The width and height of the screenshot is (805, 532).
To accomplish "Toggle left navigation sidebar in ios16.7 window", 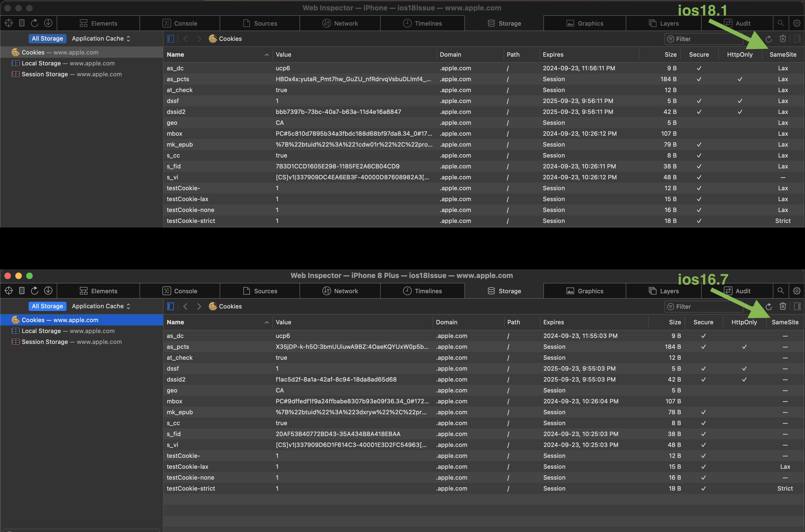I will (171, 306).
